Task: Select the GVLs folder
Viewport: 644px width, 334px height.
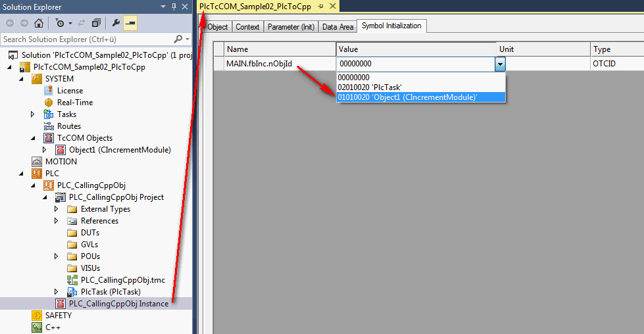Action: pyautogui.click(x=83, y=245)
